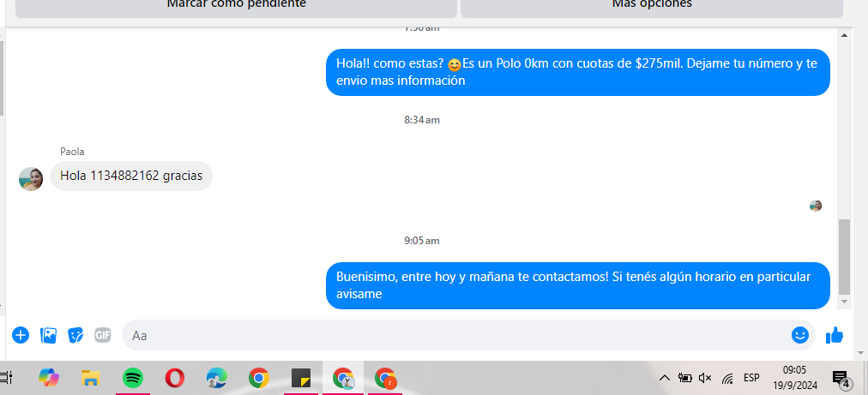Open the emoji picker in message box
The image size is (868, 395).
point(800,335)
